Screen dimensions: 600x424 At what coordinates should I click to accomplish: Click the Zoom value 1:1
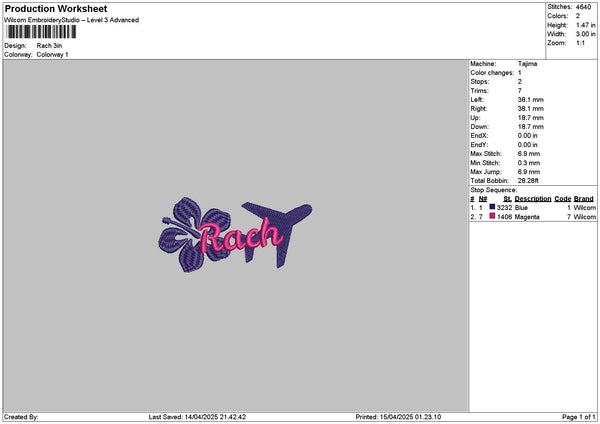point(580,43)
